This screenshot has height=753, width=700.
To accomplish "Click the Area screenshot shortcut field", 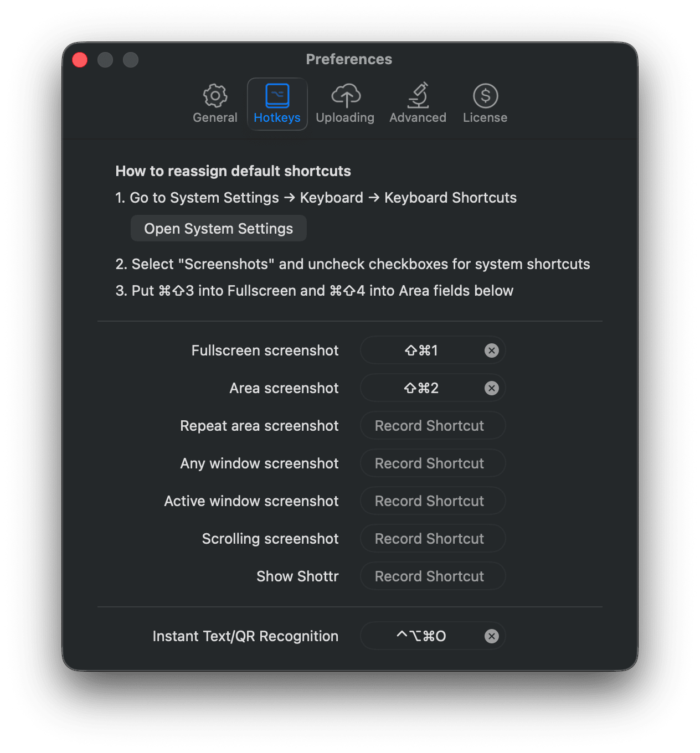I will click(x=421, y=388).
